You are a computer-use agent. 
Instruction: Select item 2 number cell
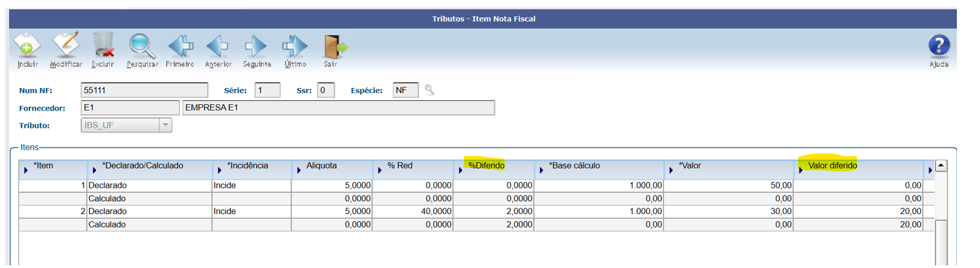53,211
